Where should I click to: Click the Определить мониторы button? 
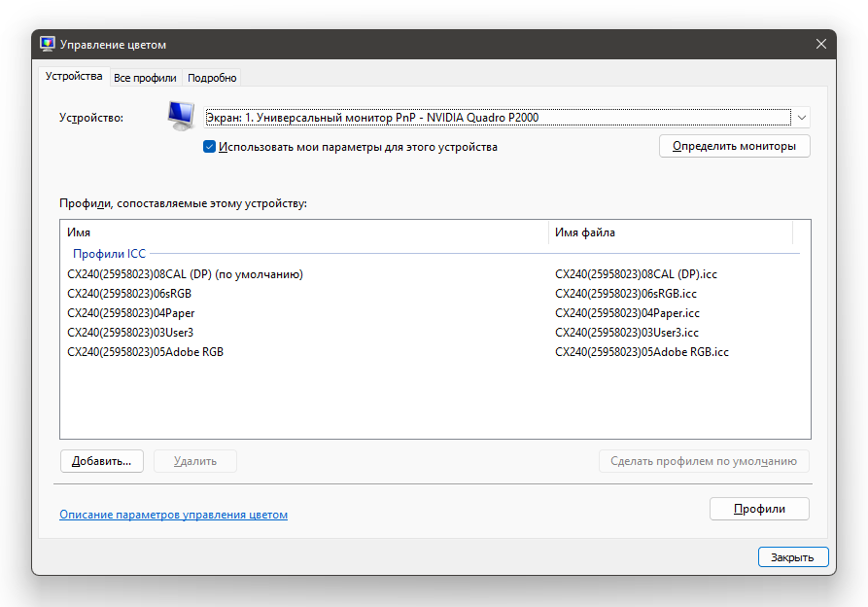coord(734,146)
